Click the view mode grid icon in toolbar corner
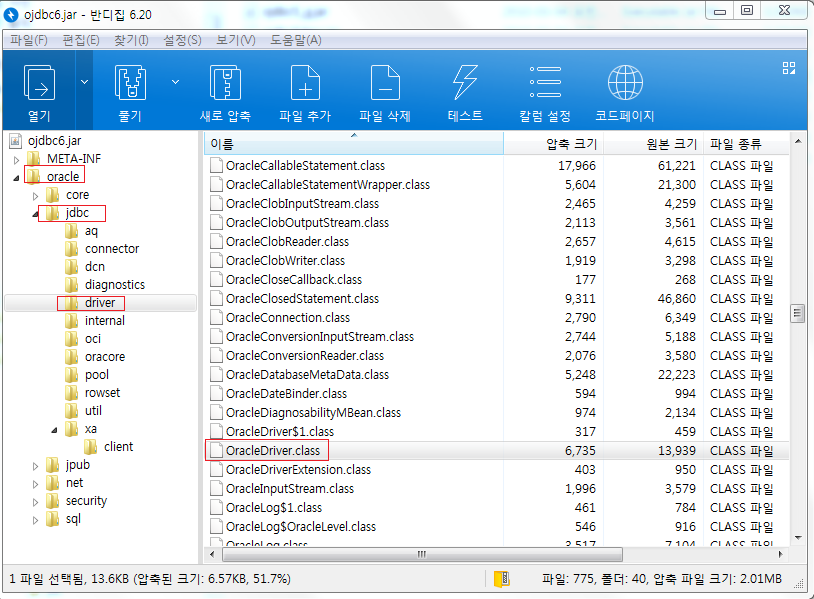Screen dimensions: 814x599 click(x=789, y=68)
